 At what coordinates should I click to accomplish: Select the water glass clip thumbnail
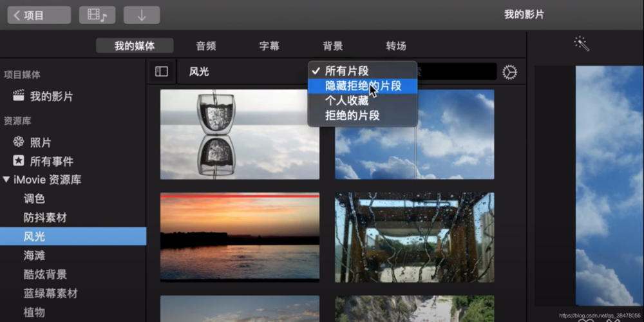point(240,135)
